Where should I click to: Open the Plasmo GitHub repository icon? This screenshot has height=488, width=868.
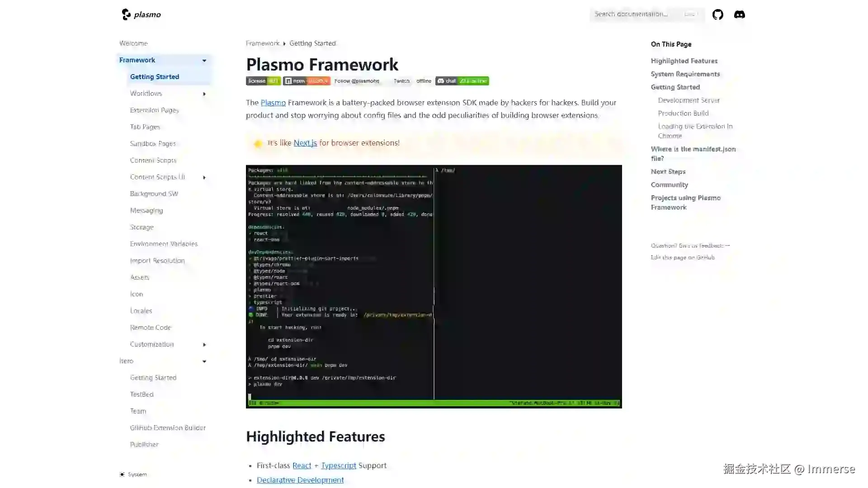pyautogui.click(x=717, y=14)
